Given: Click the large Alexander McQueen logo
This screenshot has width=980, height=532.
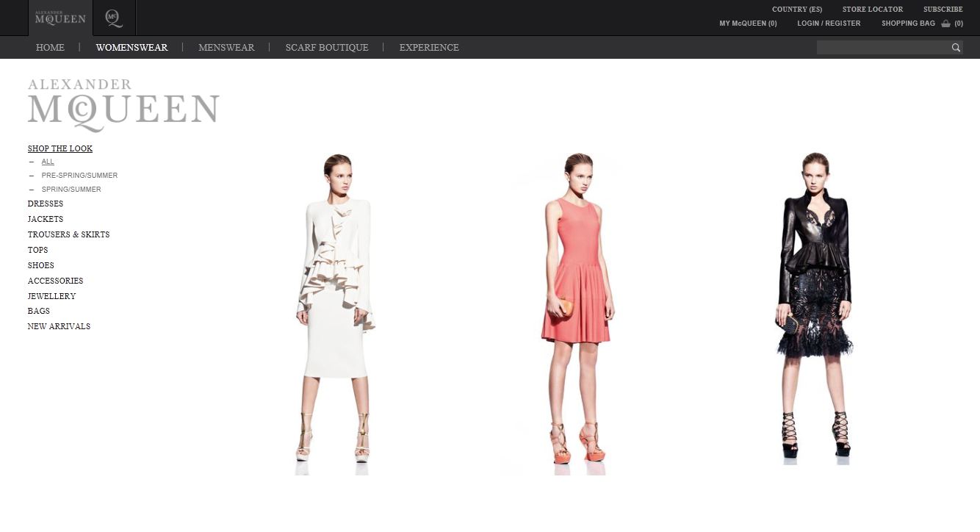Looking at the screenshot, I should (x=123, y=105).
